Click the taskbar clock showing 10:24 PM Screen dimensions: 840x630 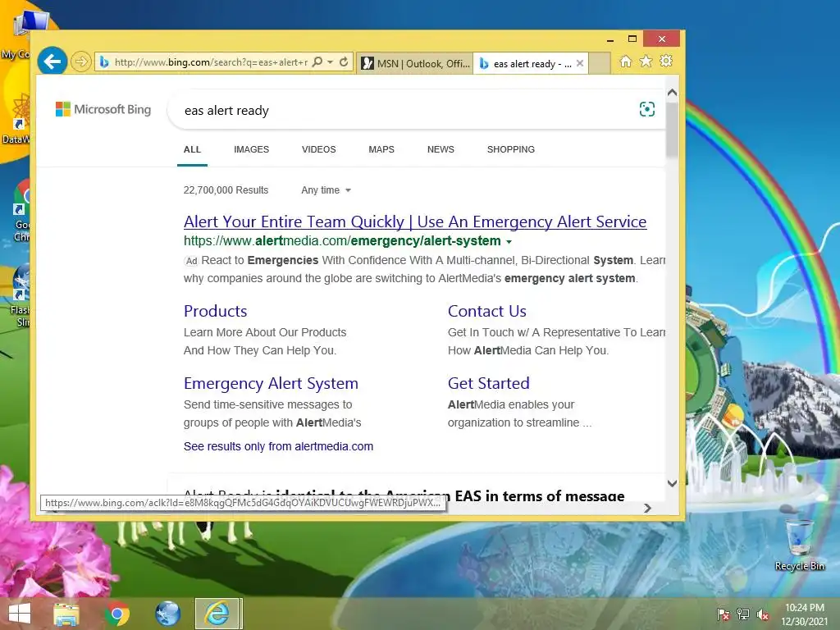point(804,614)
